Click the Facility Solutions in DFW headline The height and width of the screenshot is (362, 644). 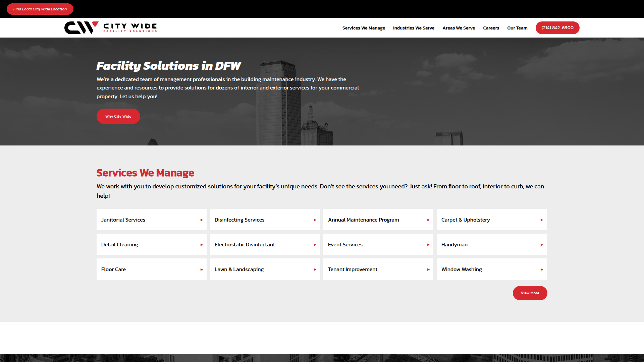[169, 66]
